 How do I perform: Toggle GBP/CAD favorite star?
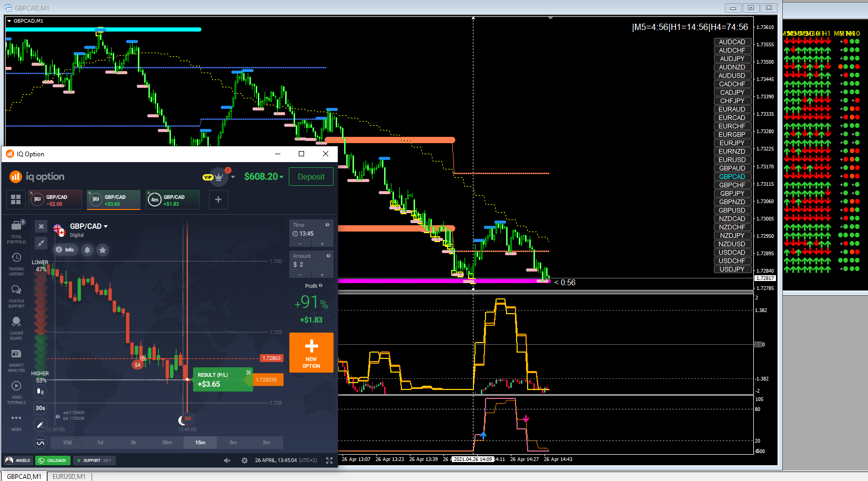tap(103, 249)
